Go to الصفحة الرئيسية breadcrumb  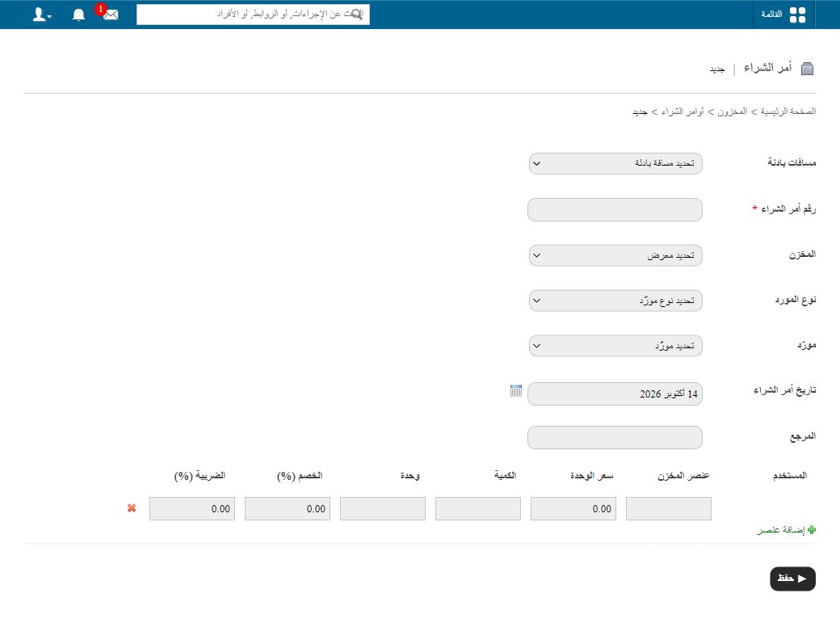(788, 112)
